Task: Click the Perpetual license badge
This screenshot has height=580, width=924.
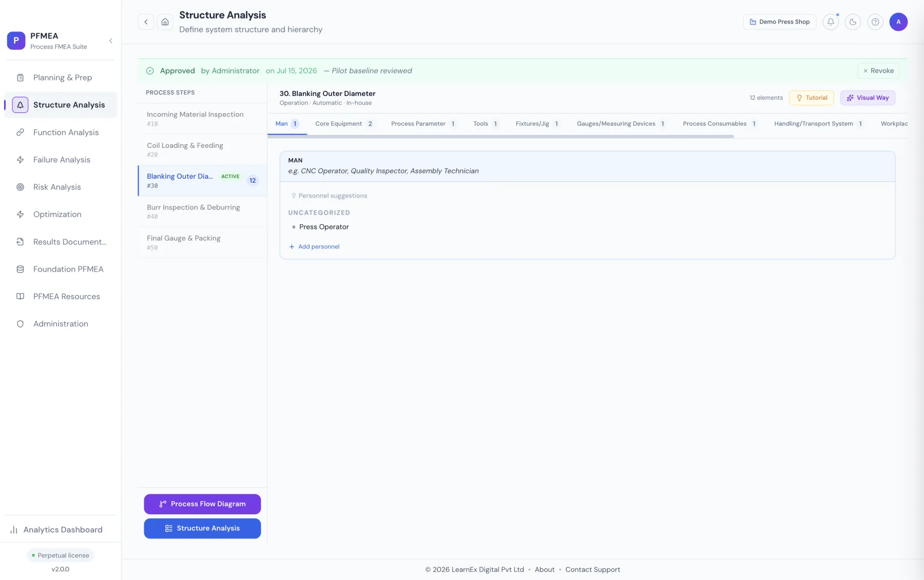Action: (x=61, y=555)
